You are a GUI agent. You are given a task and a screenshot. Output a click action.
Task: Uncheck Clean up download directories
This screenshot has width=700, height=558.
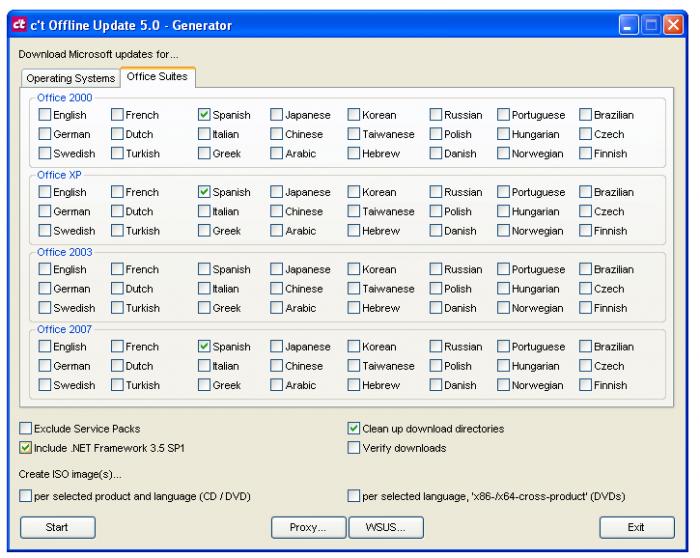[354, 429]
